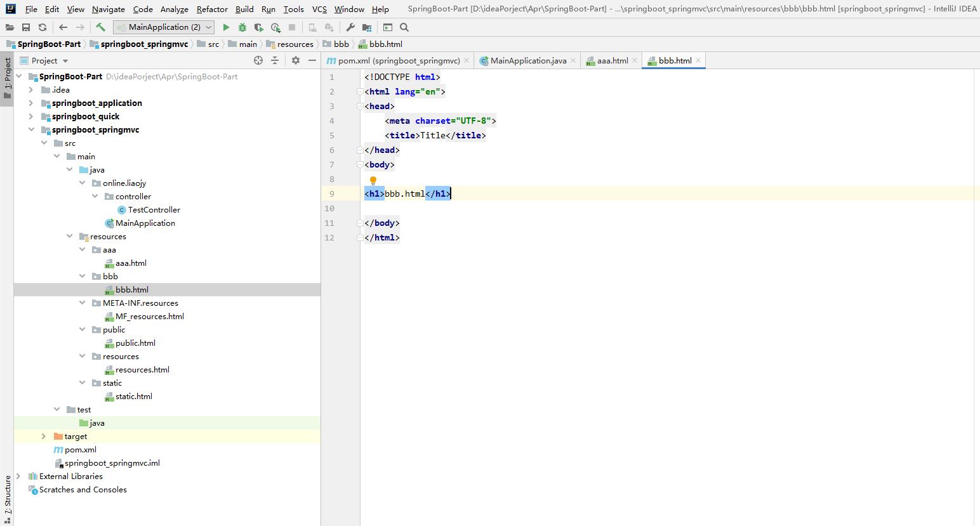Open the VCS menu
Screen dimensions: 980x526
point(319,9)
